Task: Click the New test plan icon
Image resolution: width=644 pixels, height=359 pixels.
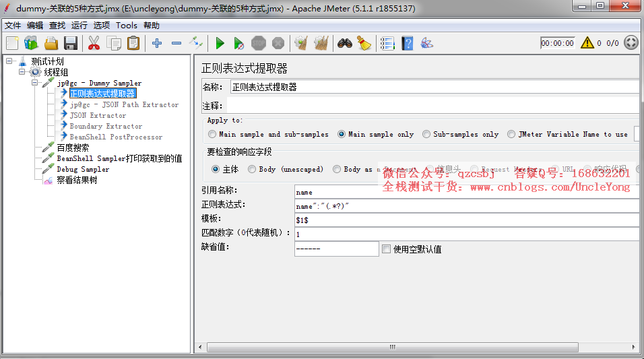Action: (x=12, y=43)
